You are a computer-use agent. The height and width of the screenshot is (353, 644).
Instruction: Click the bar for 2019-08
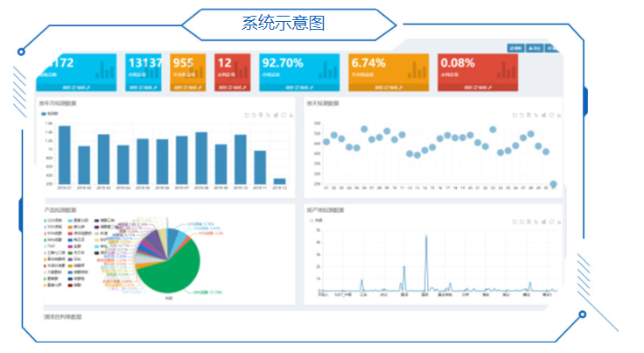pyautogui.click(x=201, y=159)
